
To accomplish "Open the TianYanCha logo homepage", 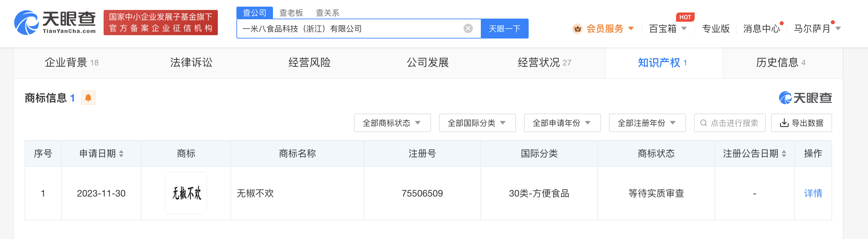I will (x=55, y=23).
